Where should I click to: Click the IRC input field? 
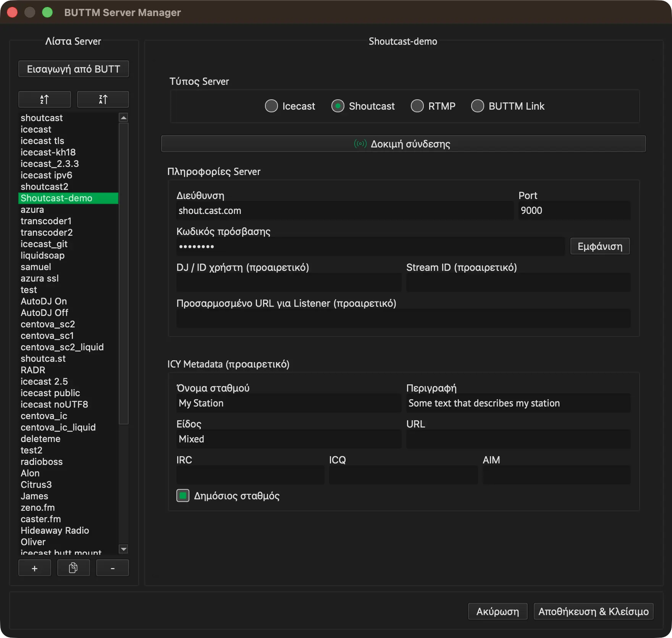pos(250,475)
